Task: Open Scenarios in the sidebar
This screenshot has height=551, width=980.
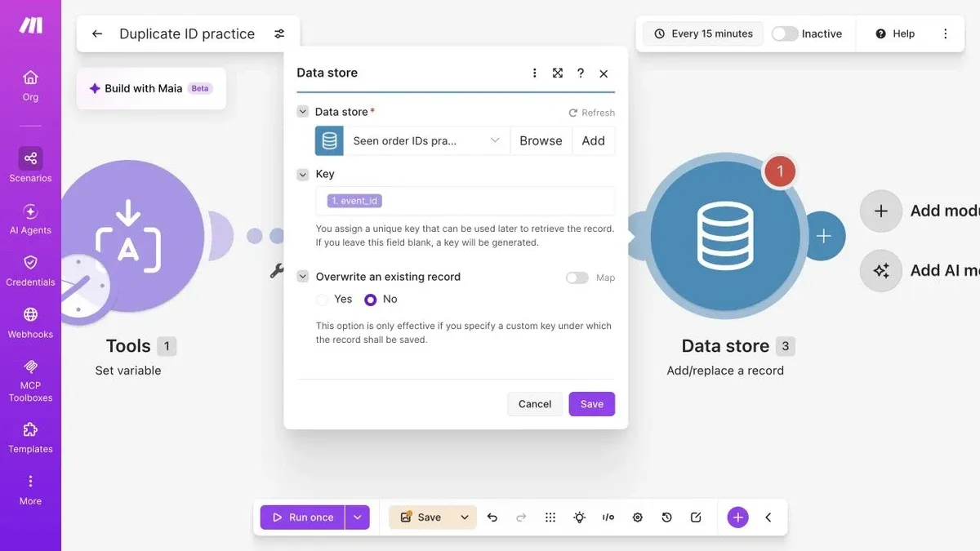Action: [x=30, y=165]
